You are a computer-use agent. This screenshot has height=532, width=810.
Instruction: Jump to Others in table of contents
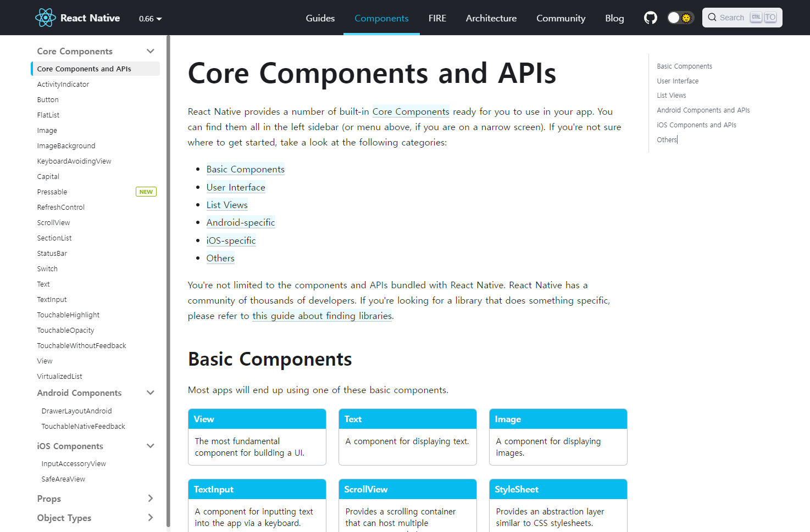[x=667, y=139]
